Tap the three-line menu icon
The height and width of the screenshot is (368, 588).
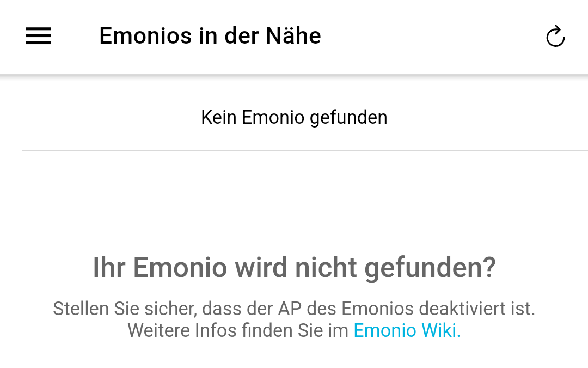(38, 36)
